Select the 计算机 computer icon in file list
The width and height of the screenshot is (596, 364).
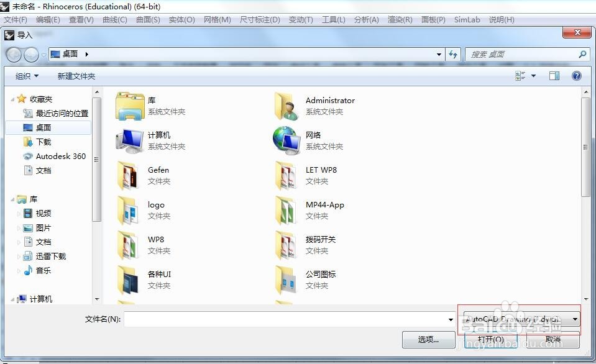[130, 140]
